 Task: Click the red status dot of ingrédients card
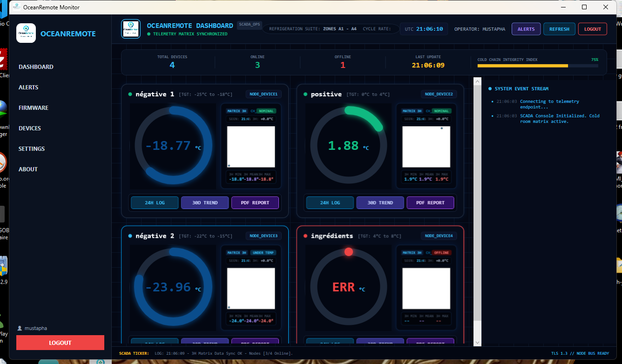(305, 236)
